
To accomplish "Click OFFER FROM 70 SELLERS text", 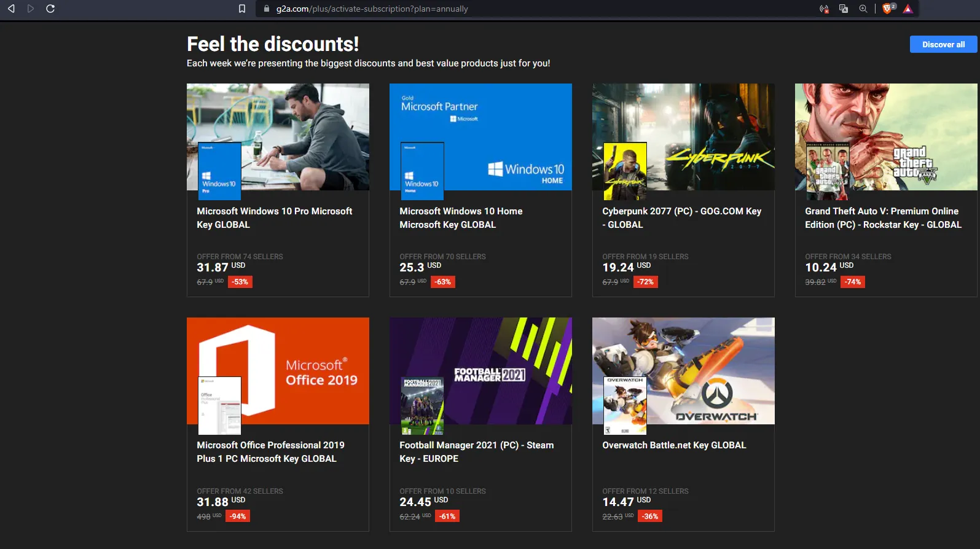I will pyautogui.click(x=442, y=257).
